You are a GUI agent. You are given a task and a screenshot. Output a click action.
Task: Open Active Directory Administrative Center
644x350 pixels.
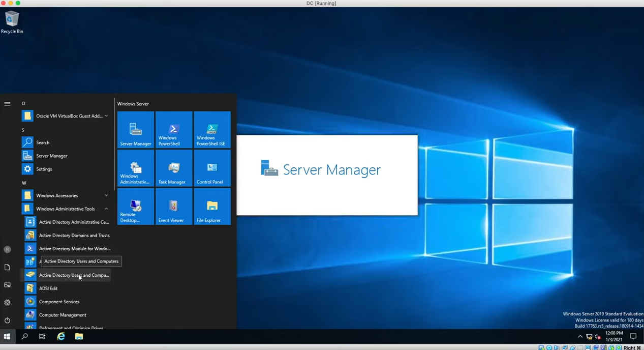(67, 222)
